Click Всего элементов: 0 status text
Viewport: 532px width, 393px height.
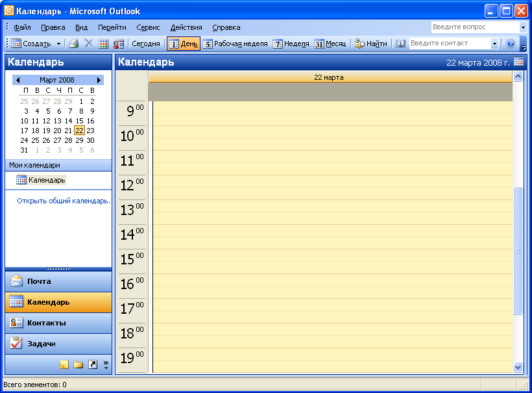click(35, 385)
